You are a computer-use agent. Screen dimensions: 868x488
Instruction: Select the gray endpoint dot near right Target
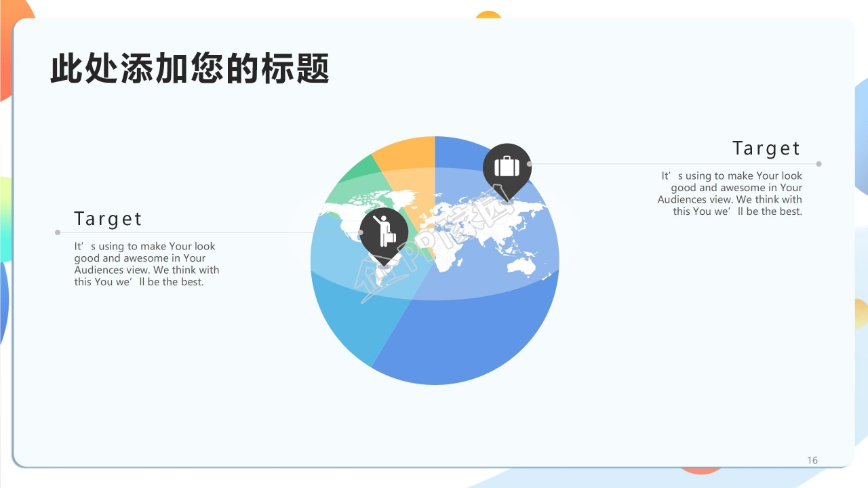(x=818, y=163)
